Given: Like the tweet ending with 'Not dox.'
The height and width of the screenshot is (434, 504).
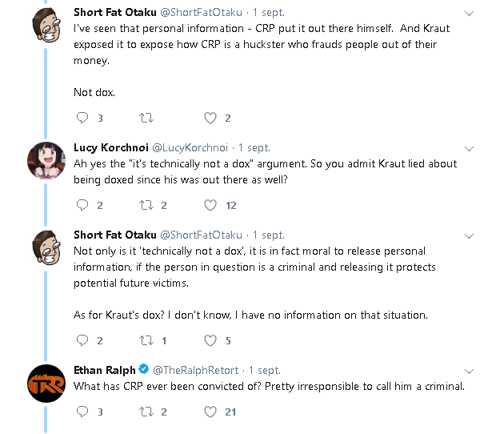Looking at the screenshot, I should coord(210,118).
